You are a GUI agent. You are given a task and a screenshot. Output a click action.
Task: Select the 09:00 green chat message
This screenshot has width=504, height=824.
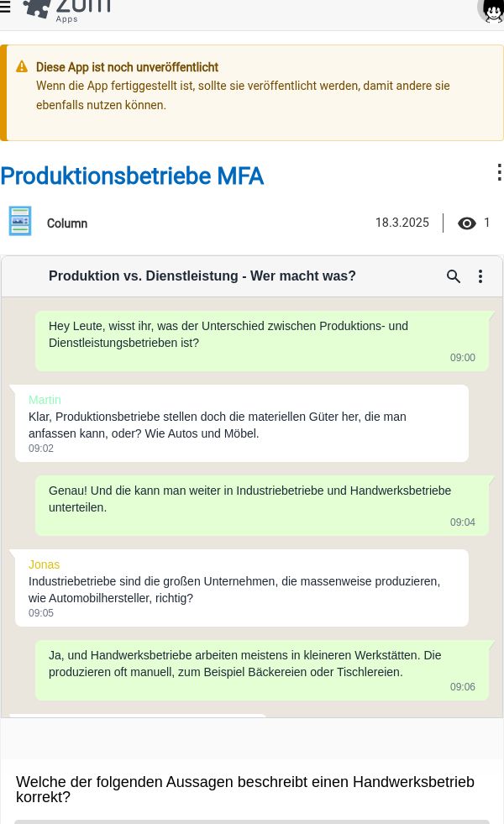[x=262, y=341]
